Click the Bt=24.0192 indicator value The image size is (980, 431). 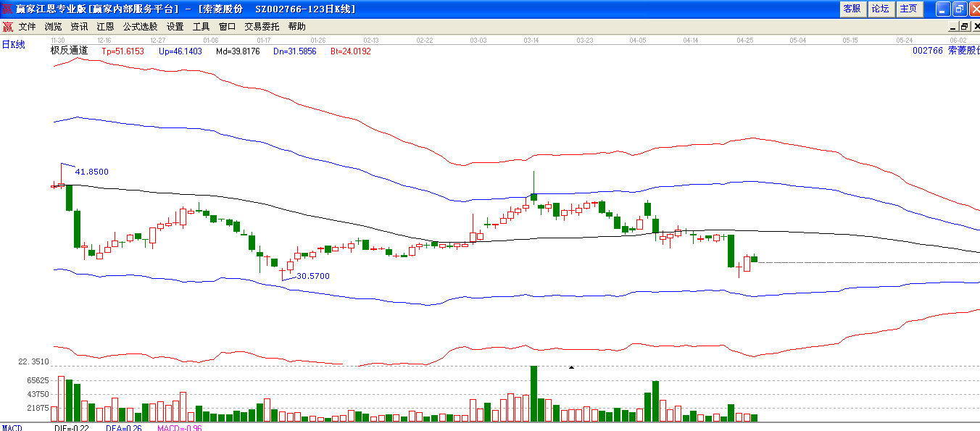351,51
